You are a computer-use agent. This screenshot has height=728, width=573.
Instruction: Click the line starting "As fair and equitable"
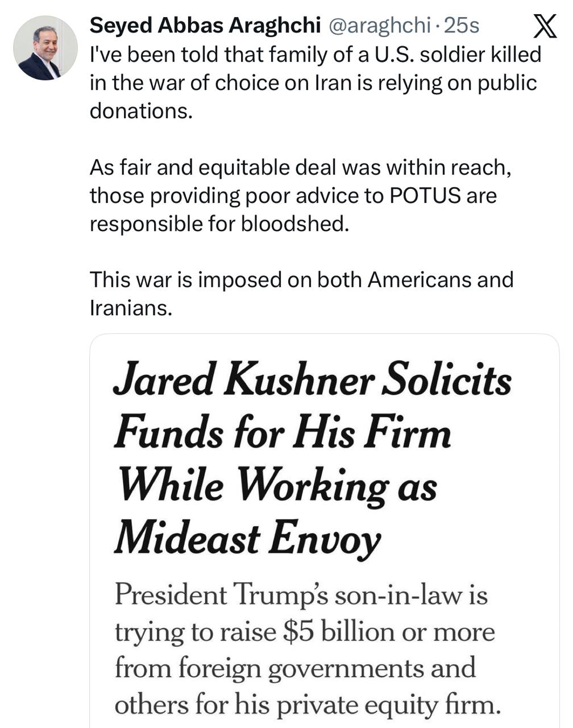300,167
